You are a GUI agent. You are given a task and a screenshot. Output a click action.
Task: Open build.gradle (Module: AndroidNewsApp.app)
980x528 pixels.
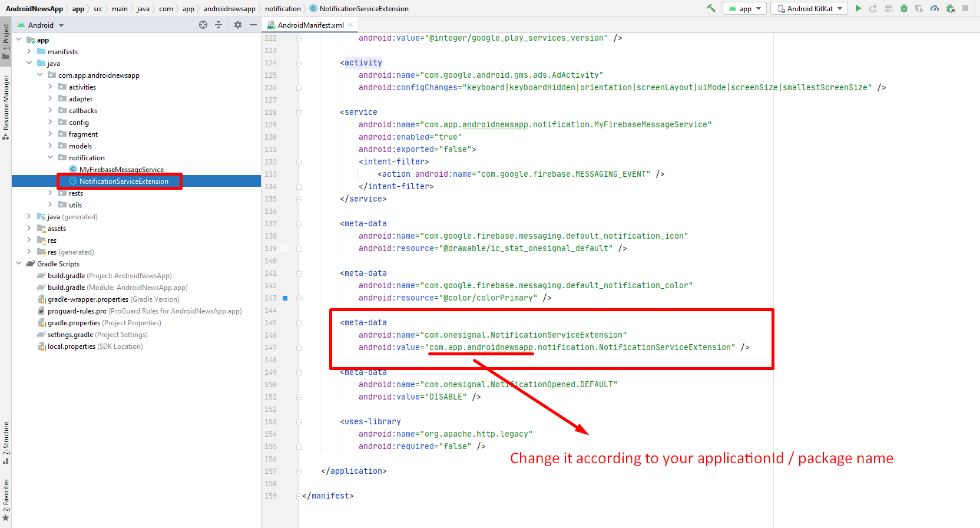point(117,288)
